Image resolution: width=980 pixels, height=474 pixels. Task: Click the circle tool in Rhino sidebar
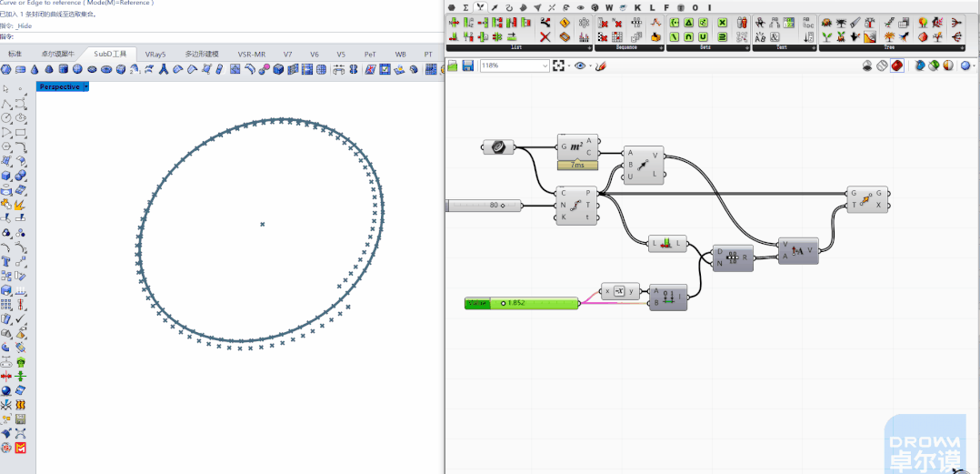coord(6,118)
